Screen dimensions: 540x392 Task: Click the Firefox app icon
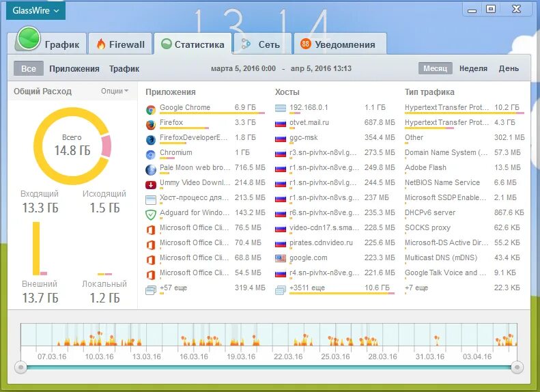(x=150, y=125)
